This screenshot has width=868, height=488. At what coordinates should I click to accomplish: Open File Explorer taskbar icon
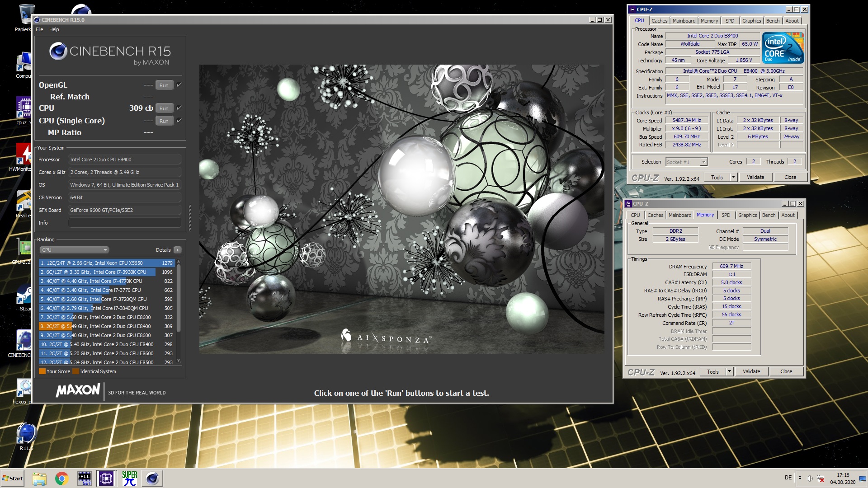[39, 479]
